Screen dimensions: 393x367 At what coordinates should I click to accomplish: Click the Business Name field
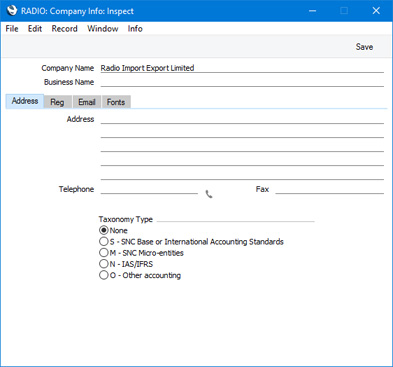(x=242, y=82)
